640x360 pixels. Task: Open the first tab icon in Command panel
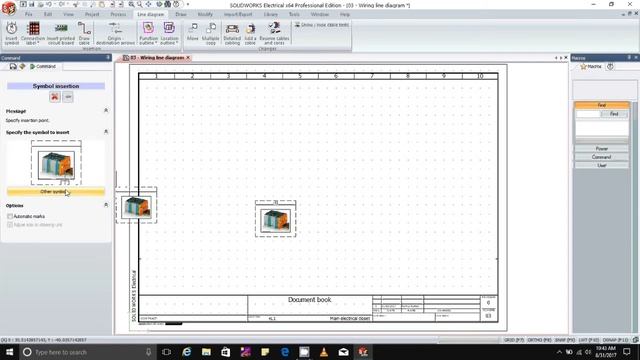[13, 66]
